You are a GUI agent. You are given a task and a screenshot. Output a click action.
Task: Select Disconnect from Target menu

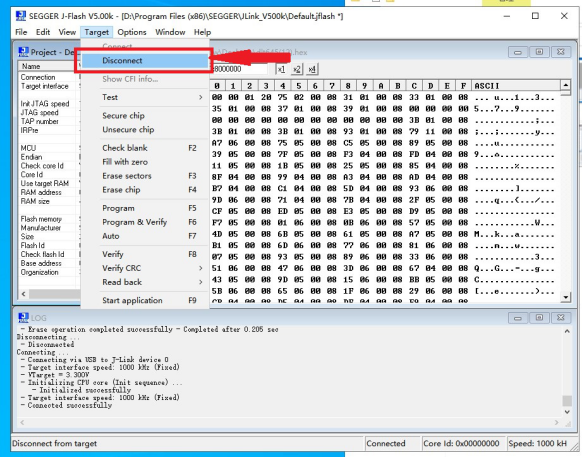click(145, 61)
